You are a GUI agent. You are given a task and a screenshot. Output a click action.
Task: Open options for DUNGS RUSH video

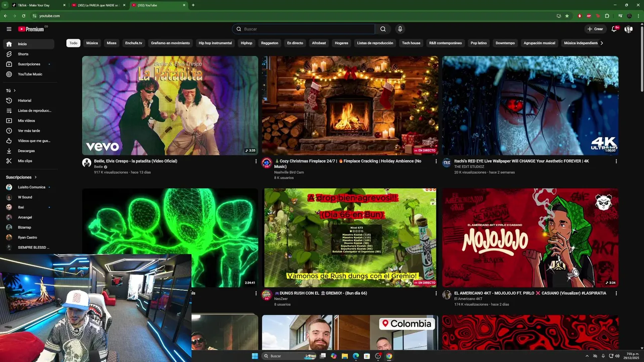point(436,294)
